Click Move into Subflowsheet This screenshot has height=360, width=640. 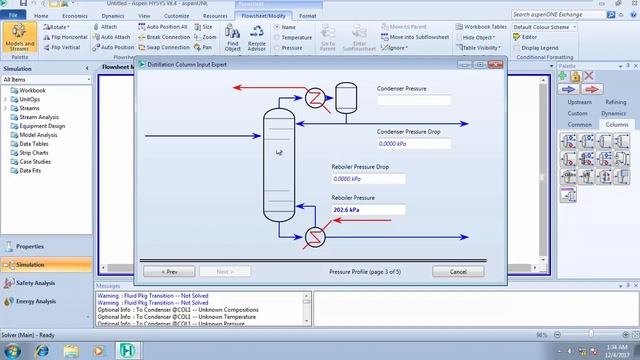click(415, 37)
